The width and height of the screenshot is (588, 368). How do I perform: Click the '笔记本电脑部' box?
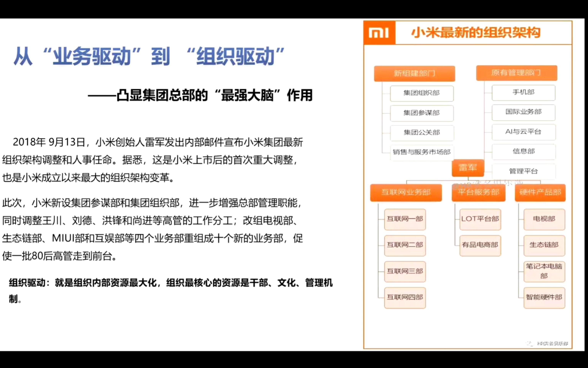[544, 272]
